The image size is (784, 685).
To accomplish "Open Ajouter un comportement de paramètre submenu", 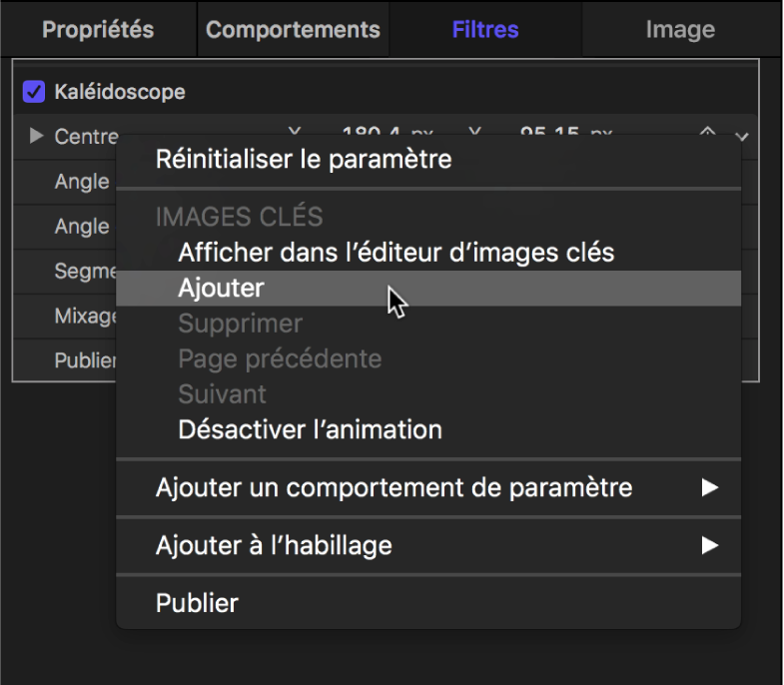I will [x=393, y=488].
